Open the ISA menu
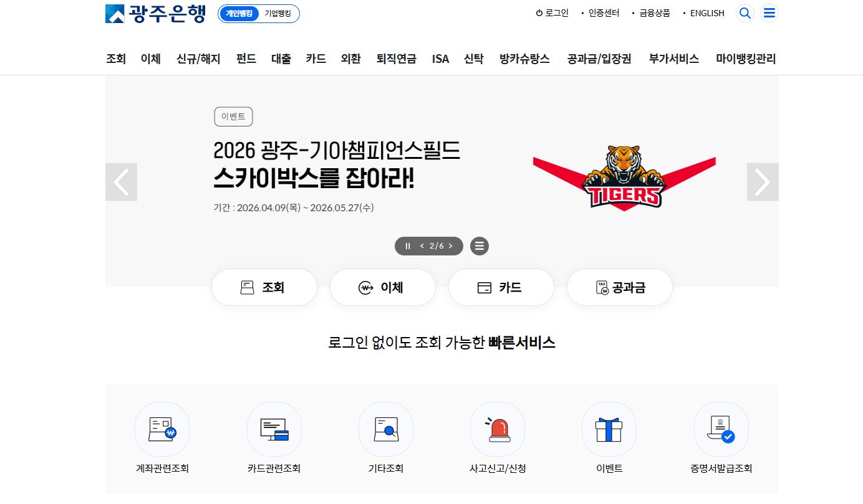Image resolution: width=863 pixels, height=504 pixels. click(440, 59)
